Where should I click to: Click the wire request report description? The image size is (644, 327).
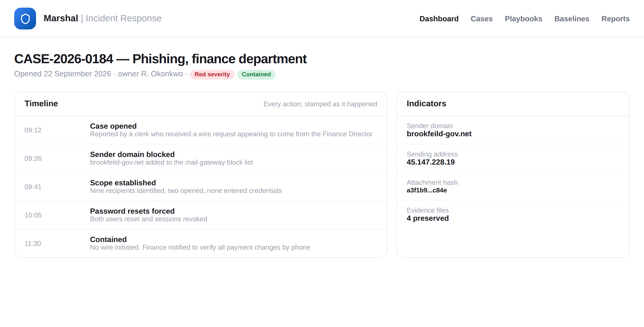[x=231, y=134]
